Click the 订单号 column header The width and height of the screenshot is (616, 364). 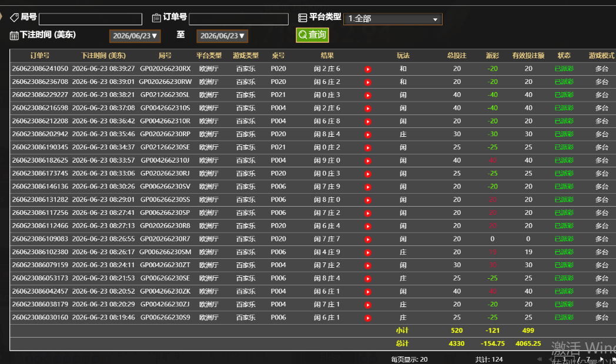pos(40,56)
